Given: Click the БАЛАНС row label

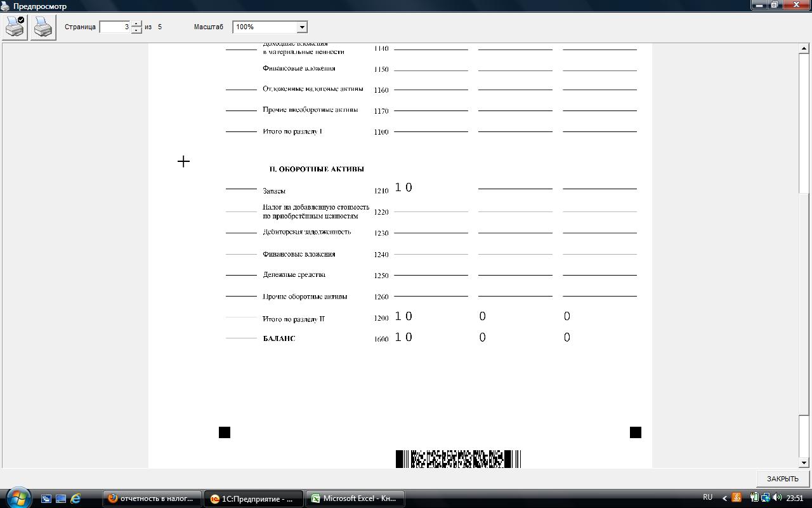Looking at the screenshot, I should coord(279,338).
